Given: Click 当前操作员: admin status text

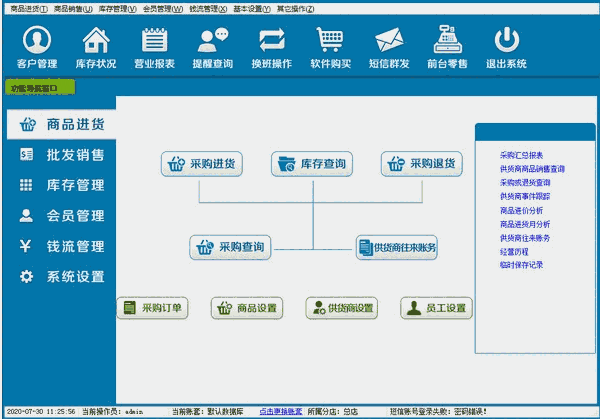Looking at the screenshot, I should click(x=112, y=412).
